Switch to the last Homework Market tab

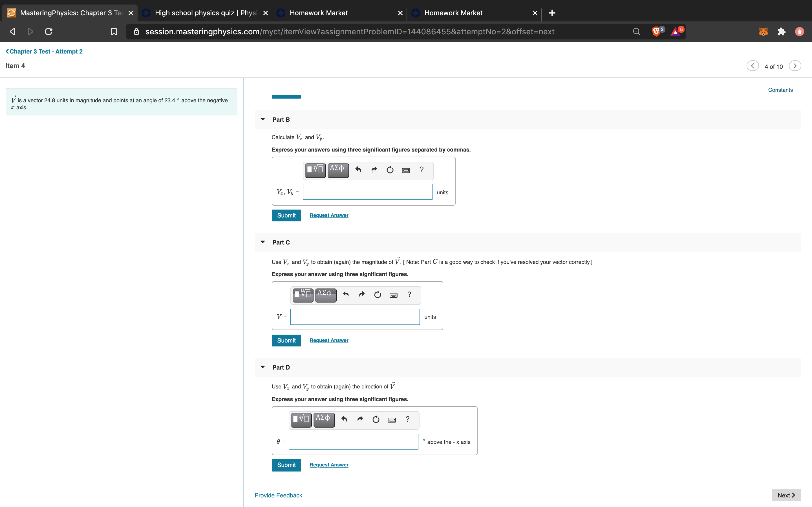coord(474,13)
